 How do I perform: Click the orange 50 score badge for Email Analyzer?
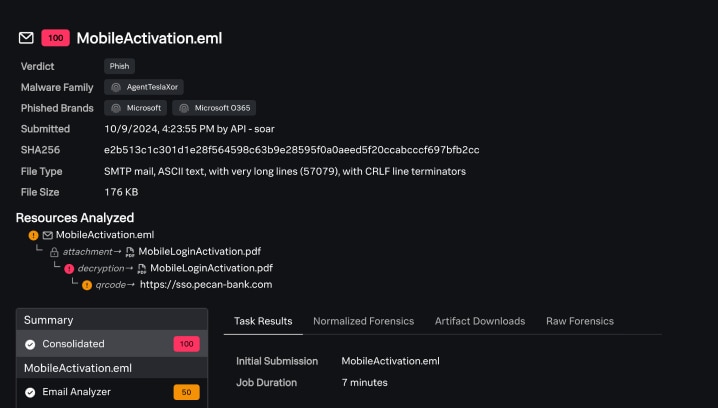click(x=186, y=392)
